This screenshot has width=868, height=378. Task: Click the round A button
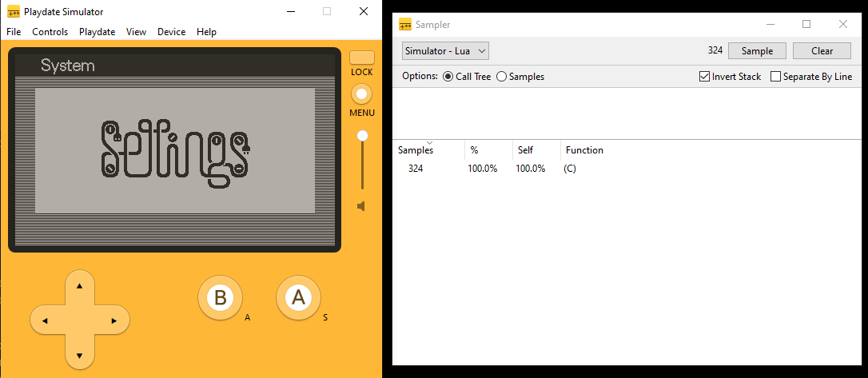coord(298,298)
